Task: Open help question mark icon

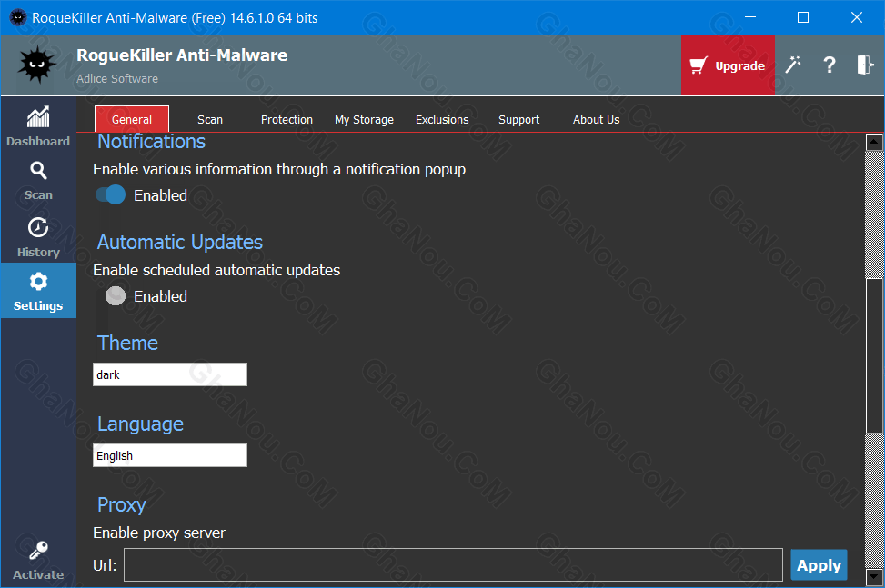Action: pos(829,65)
